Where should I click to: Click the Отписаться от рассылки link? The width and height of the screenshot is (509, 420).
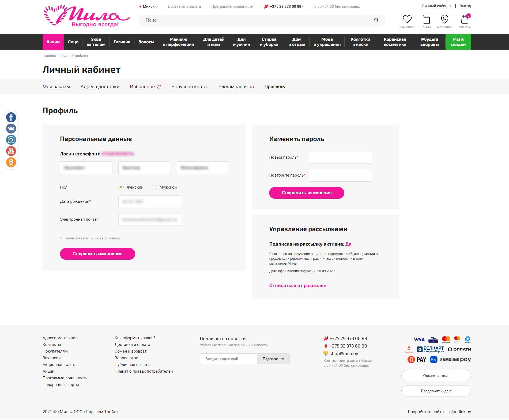coord(297,285)
